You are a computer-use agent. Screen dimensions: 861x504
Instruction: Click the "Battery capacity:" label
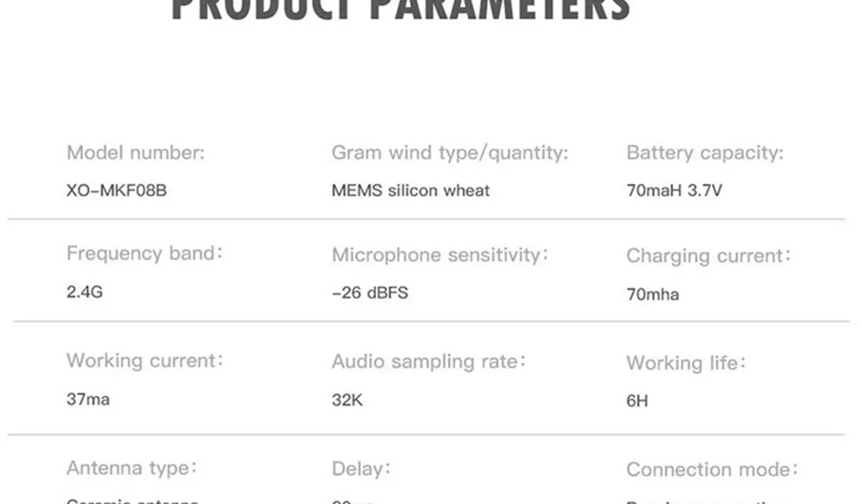click(x=705, y=153)
